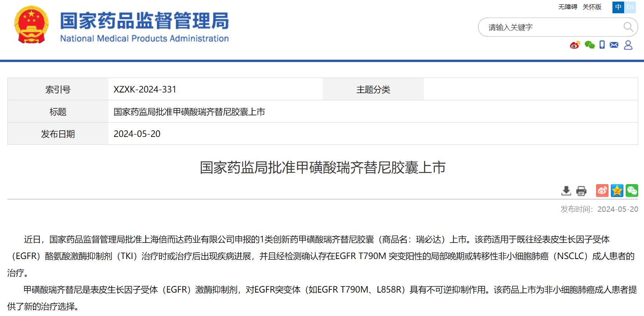Image resolution: width=644 pixels, height=316 pixels.
Task: Click the search magnifier icon
Action: pos(628,27)
